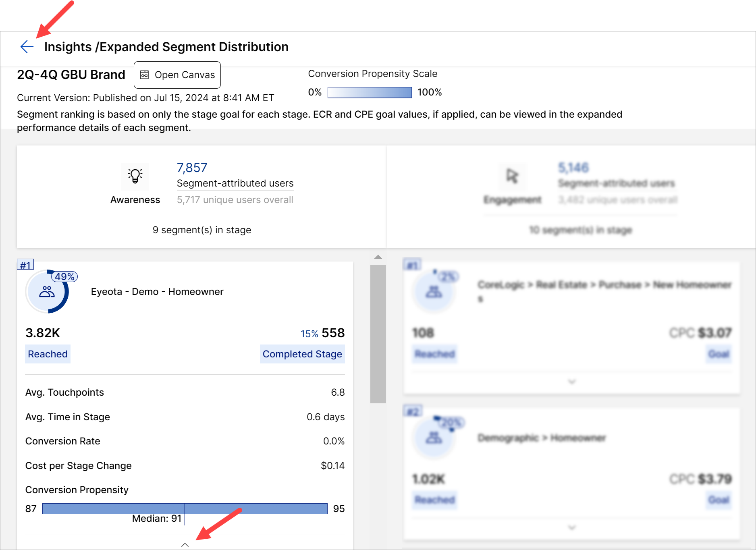Open Canvas for 2Q-4Q GBU Brand
The width and height of the screenshot is (756, 550).
coord(177,75)
